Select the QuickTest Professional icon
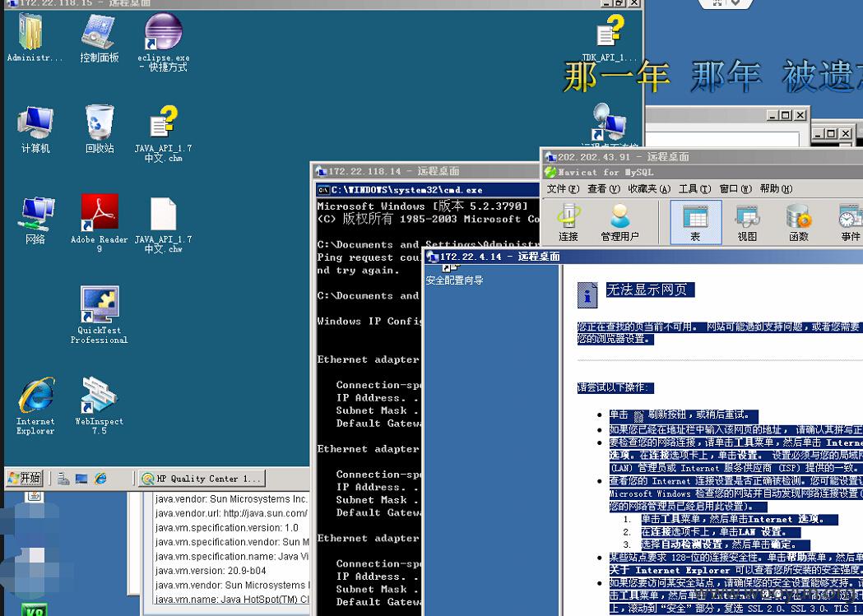863x616 pixels. pos(99,315)
